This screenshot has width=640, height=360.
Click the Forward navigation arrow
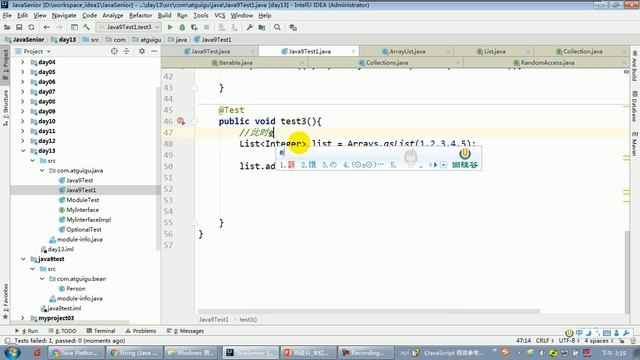(x=59, y=27)
